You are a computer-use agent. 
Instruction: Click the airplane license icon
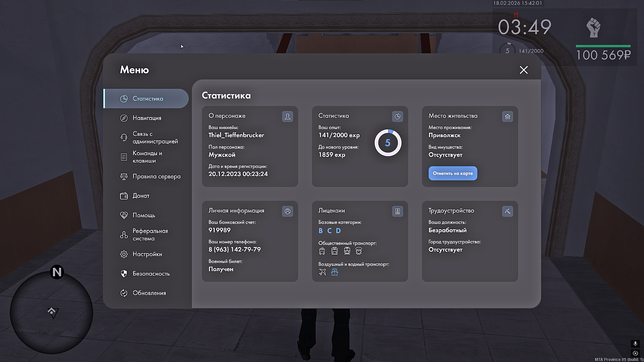point(322,272)
